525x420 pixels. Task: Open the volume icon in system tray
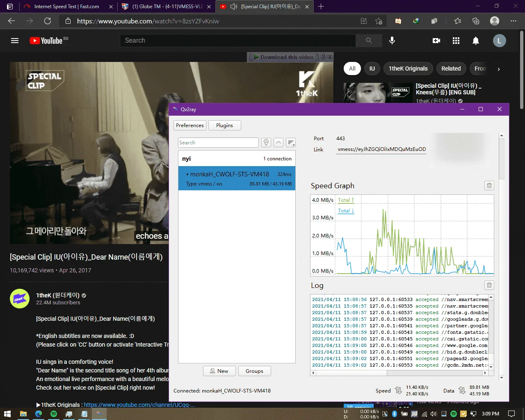click(x=434, y=414)
